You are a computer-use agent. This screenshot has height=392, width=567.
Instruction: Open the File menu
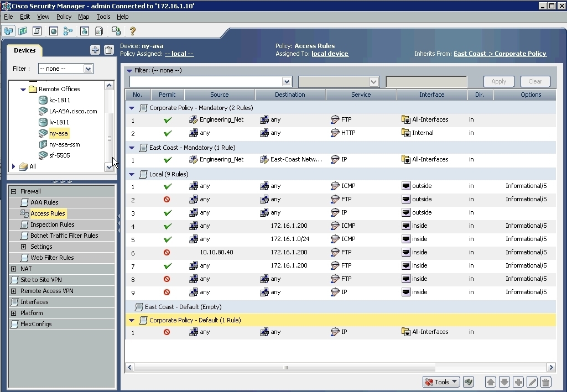tap(8, 17)
